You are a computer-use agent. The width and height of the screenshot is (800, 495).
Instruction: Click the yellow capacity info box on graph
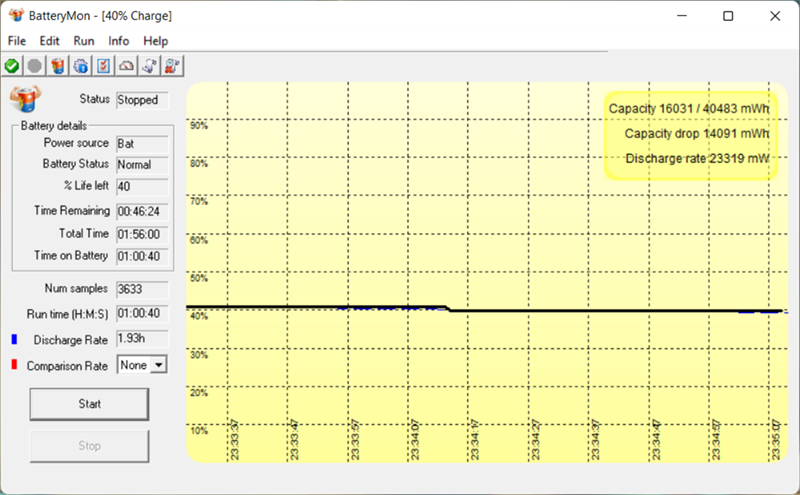690,134
